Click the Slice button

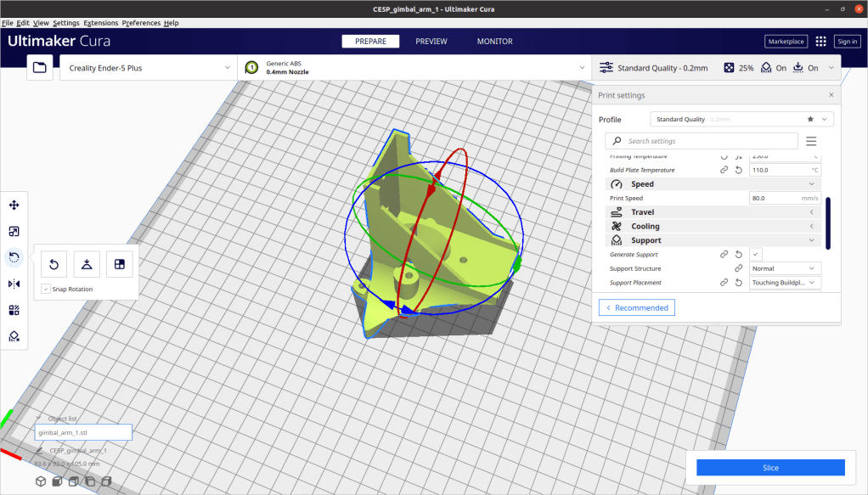(770, 468)
